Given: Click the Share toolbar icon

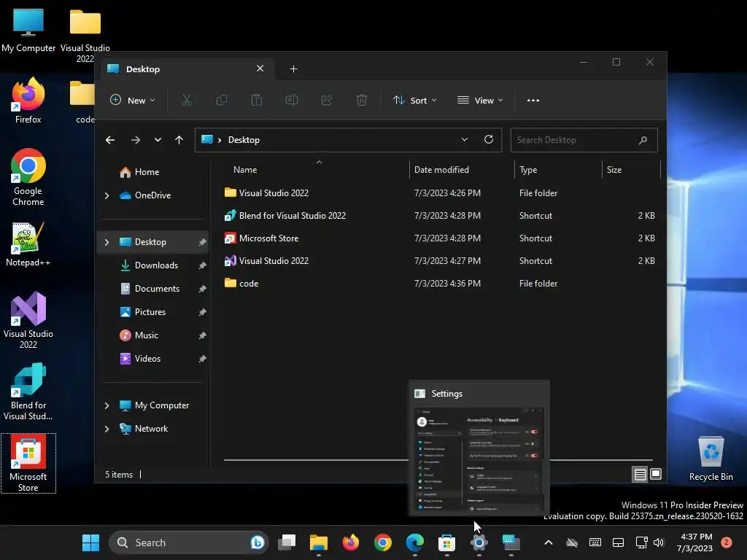Looking at the screenshot, I should click(327, 100).
